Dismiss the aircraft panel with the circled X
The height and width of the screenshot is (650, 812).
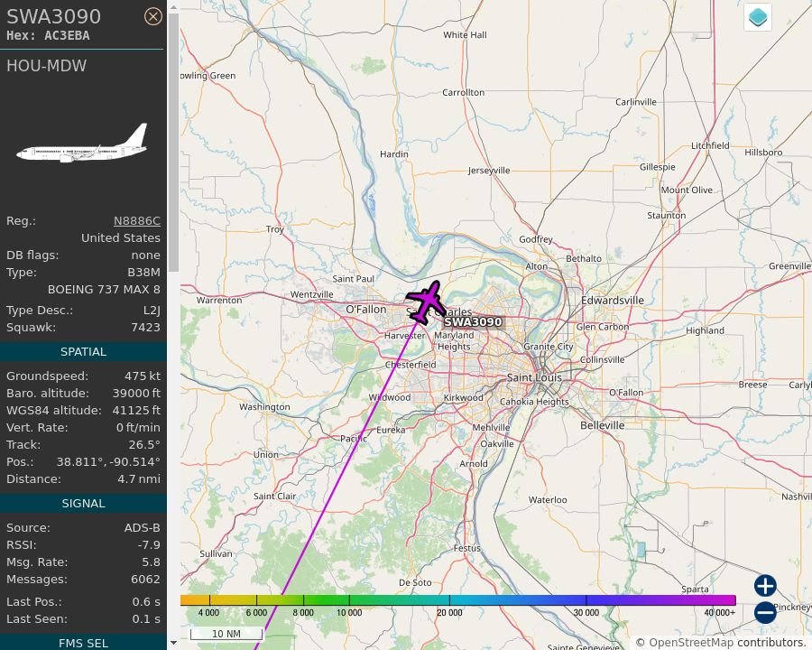coord(153,16)
